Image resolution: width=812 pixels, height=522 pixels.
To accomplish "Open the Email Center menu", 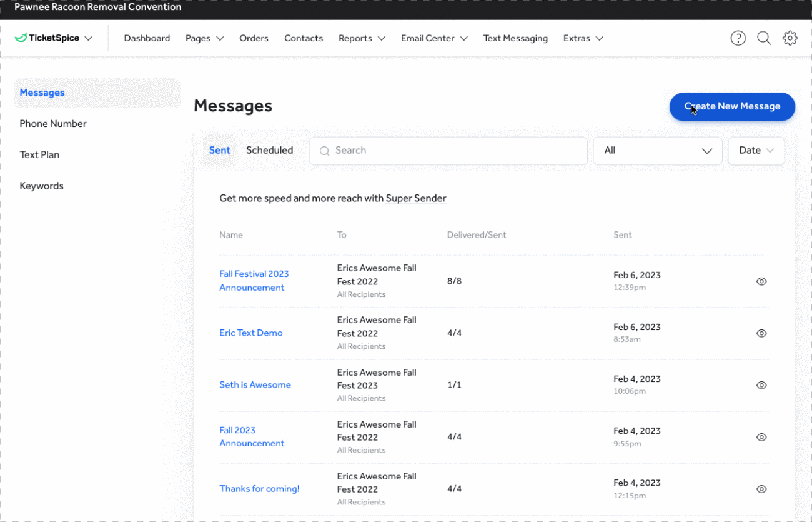I will pos(433,38).
